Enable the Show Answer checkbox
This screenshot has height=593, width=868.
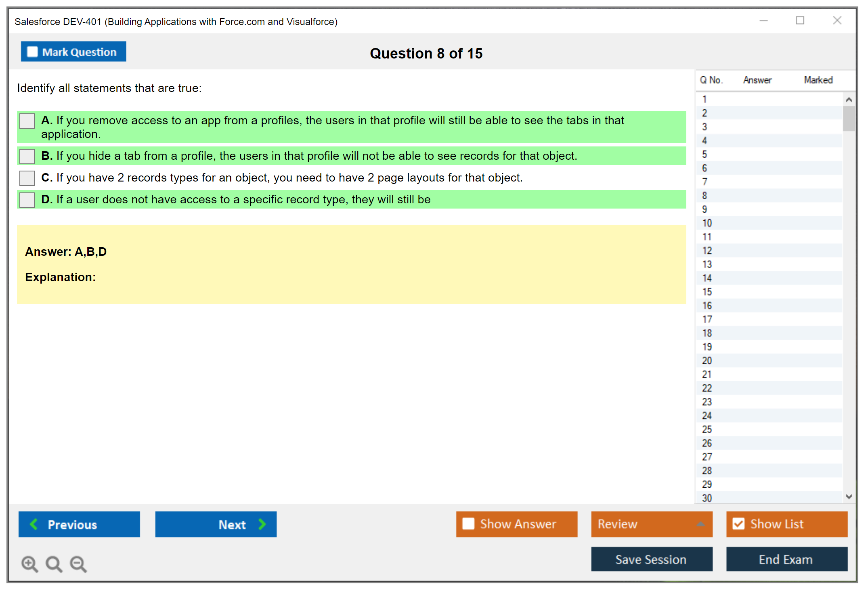pos(468,524)
